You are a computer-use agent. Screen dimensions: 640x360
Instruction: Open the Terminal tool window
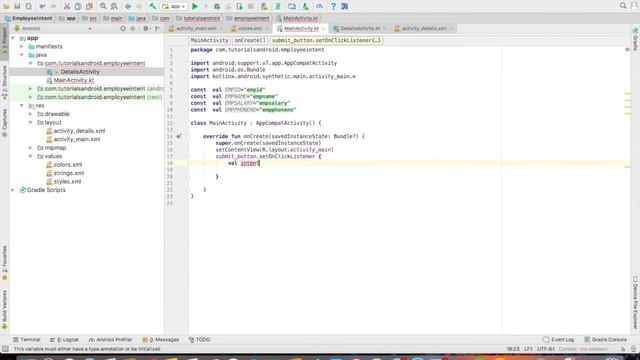(27, 340)
